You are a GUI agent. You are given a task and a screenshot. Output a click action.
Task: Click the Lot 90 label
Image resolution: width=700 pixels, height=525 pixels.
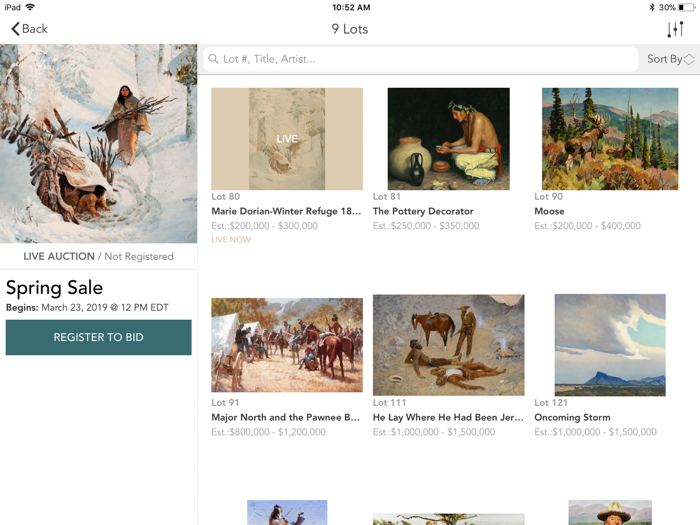549,196
